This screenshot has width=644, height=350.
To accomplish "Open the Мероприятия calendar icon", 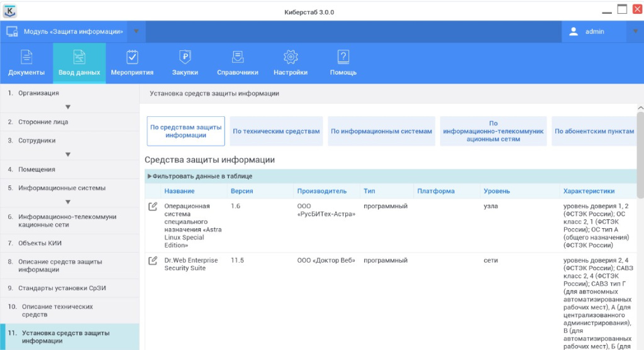I will [x=132, y=57].
